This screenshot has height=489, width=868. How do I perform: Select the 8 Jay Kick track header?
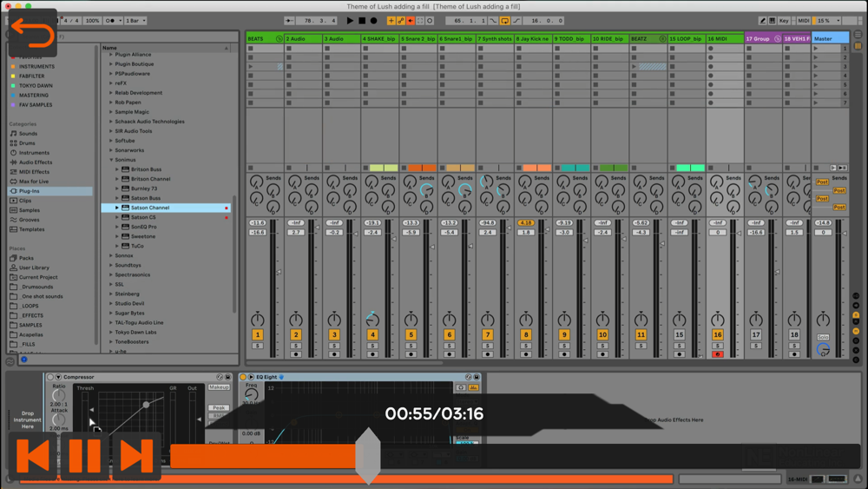(533, 39)
